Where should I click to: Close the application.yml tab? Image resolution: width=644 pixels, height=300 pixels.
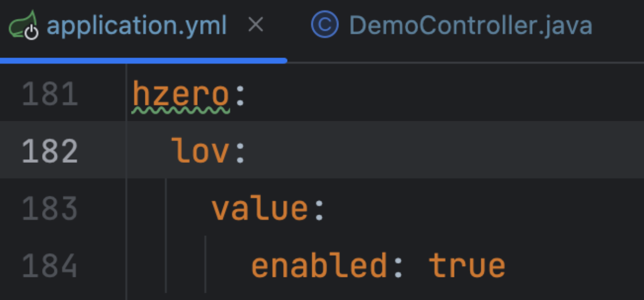click(255, 25)
